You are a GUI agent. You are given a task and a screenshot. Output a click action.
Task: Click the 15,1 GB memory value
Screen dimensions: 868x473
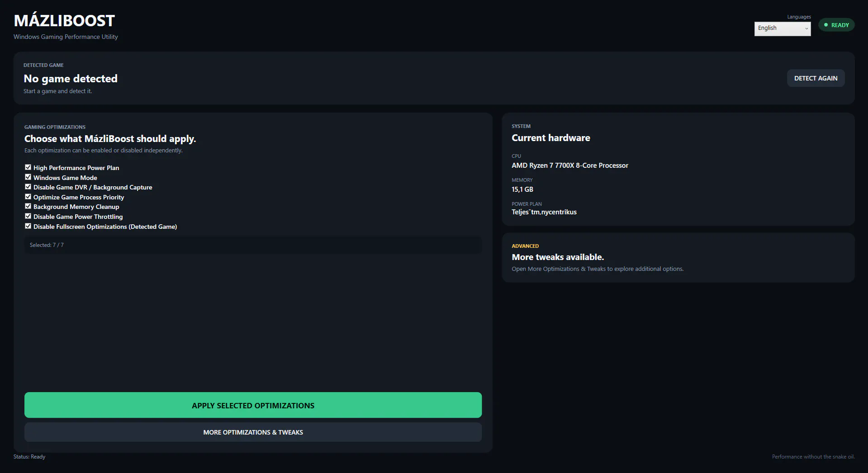522,189
